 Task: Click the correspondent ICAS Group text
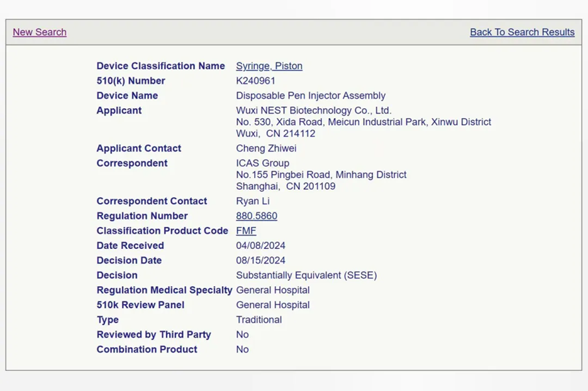point(262,163)
